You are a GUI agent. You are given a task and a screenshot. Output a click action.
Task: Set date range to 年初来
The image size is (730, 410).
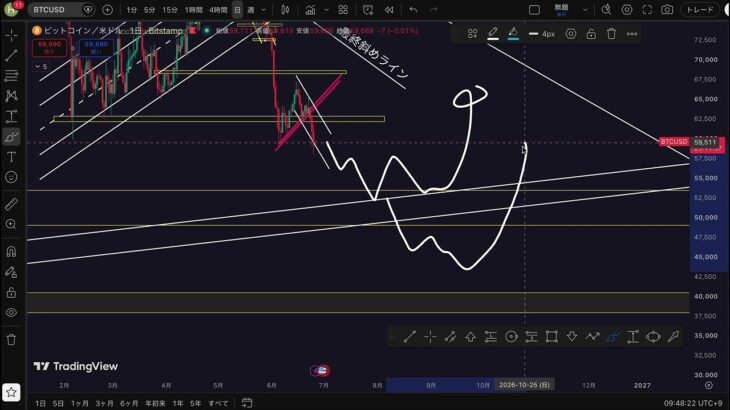(155, 403)
